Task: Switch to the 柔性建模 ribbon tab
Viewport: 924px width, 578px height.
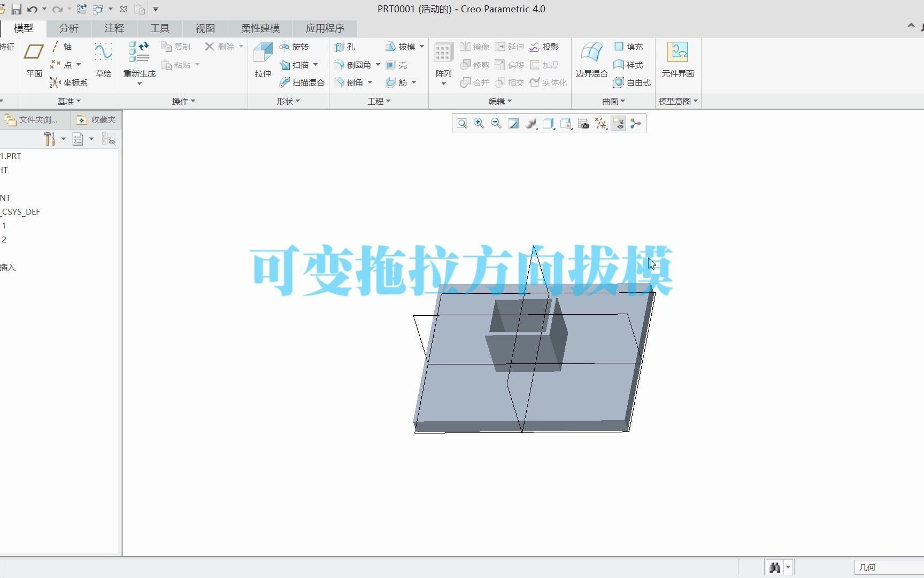Action: [x=260, y=28]
